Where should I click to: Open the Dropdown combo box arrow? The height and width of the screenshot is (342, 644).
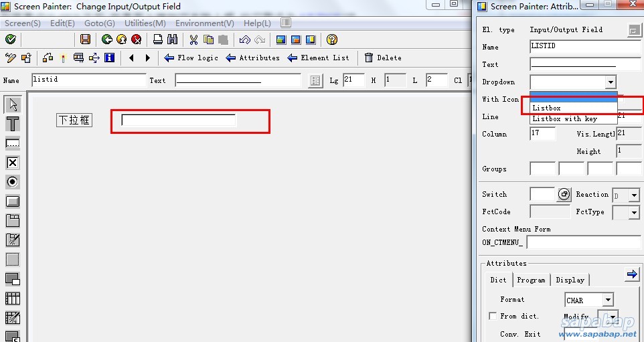point(610,82)
